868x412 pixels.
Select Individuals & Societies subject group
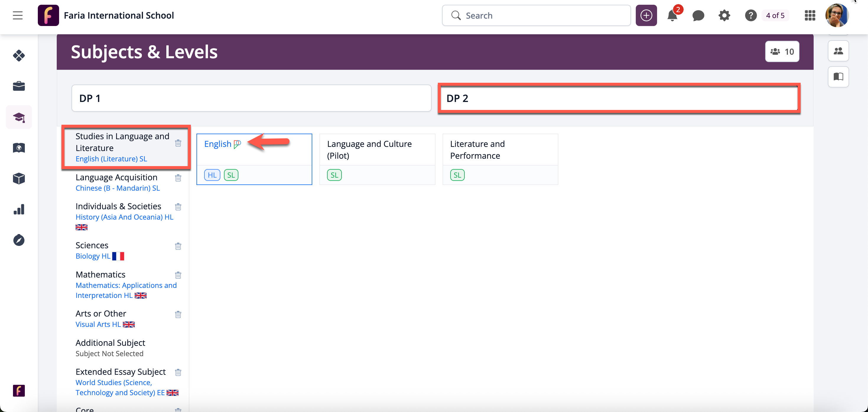point(118,206)
